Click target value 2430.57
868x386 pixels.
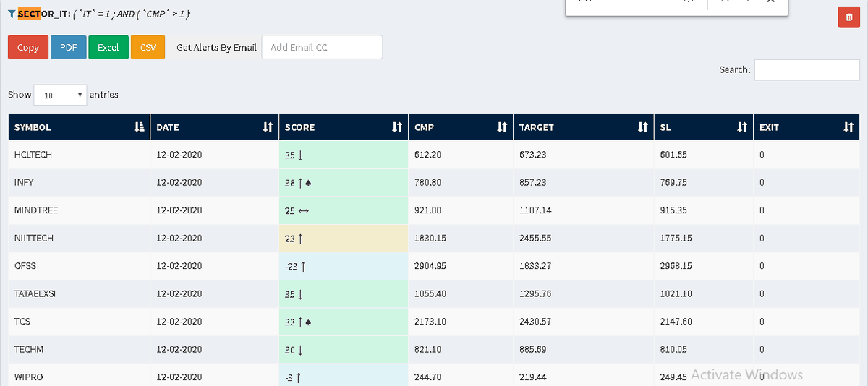click(535, 322)
